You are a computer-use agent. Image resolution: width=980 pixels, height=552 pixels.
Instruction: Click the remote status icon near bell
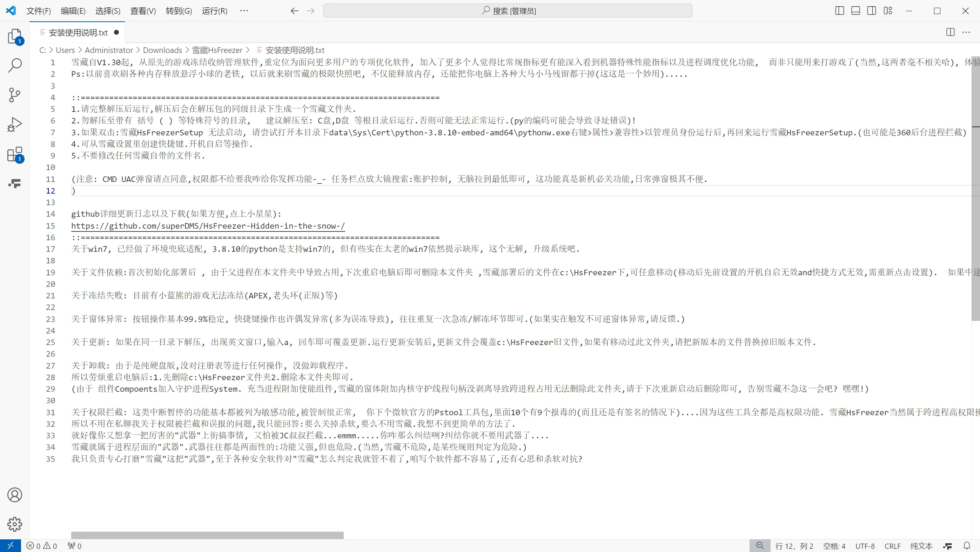click(948, 546)
